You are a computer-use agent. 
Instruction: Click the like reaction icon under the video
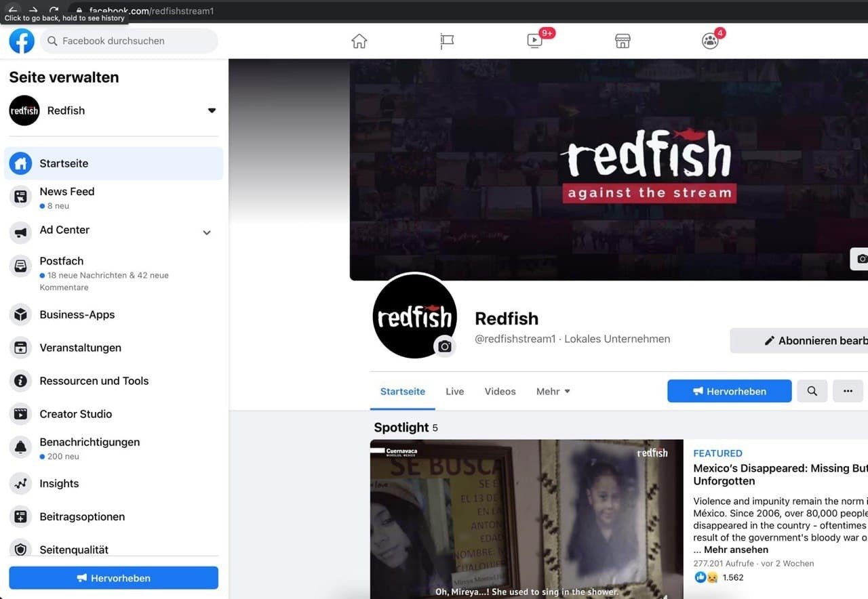point(701,577)
